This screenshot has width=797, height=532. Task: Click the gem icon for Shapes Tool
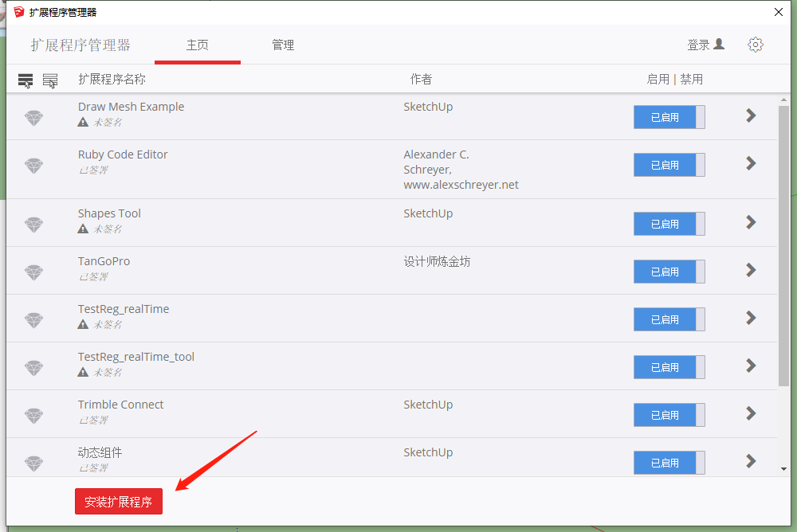click(34, 225)
